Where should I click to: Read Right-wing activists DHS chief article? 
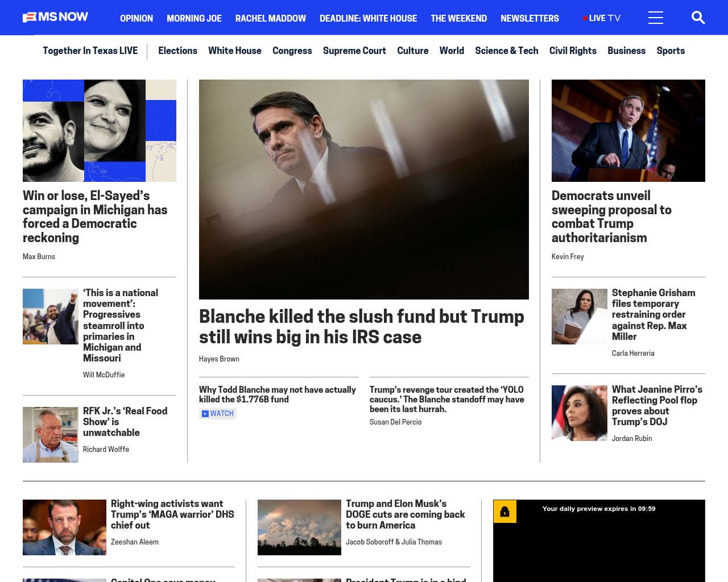[172, 514]
